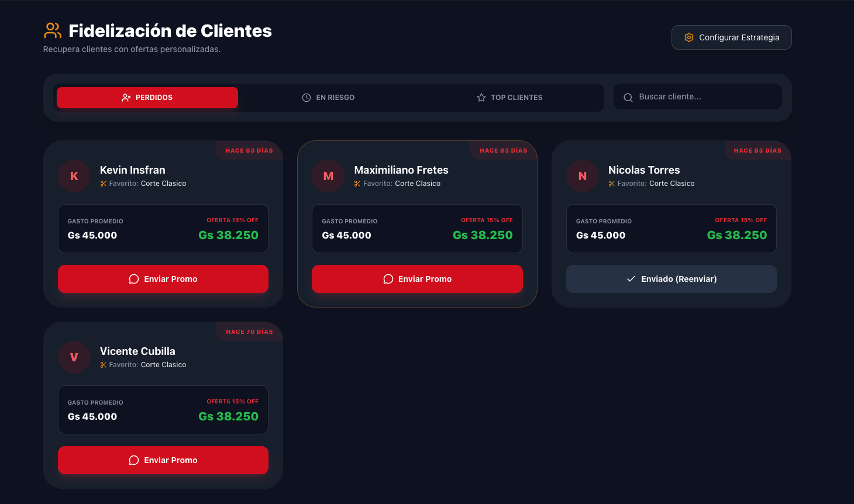Image resolution: width=854 pixels, height=504 pixels.
Task: Click Nicolas Torres' N avatar
Action: [x=583, y=176]
